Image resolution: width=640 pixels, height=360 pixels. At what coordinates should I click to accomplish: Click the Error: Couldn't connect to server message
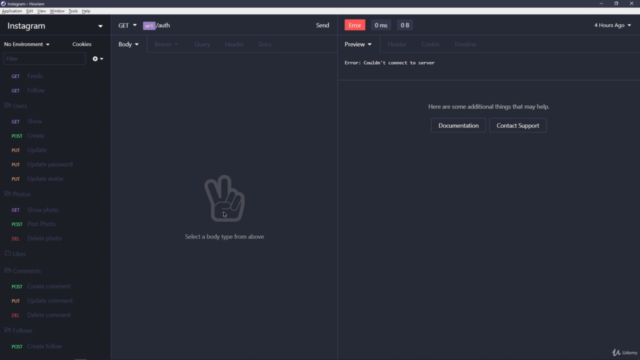pyautogui.click(x=389, y=63)
